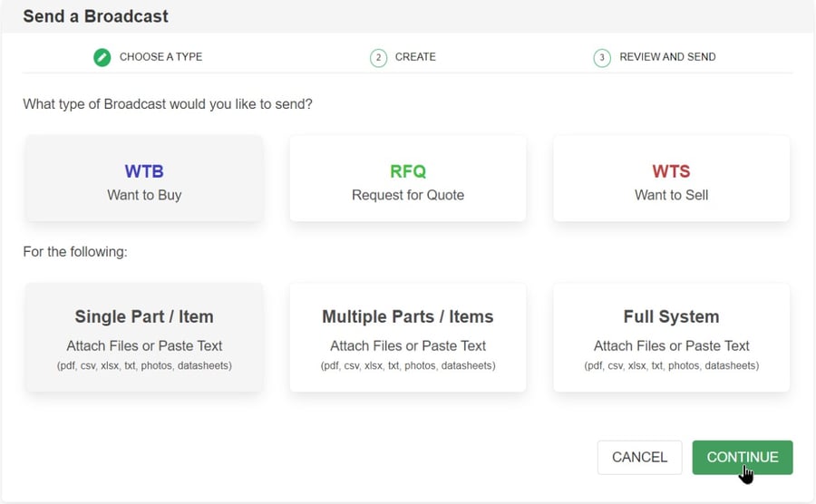This screenshot has width=816, height=504.
Task: Click the step 2 circle icon
Action: (x=378, y=57)
